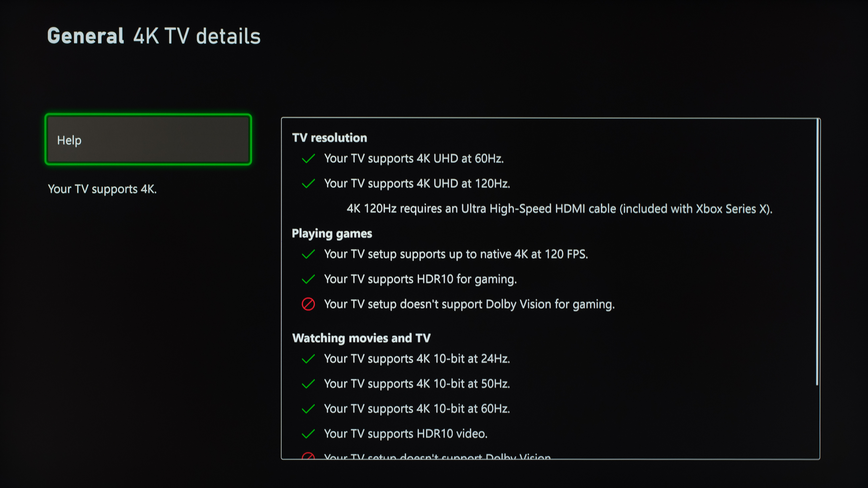868x488 pixels.
Task: Click the General title text
Action: (x=86, y=36)
